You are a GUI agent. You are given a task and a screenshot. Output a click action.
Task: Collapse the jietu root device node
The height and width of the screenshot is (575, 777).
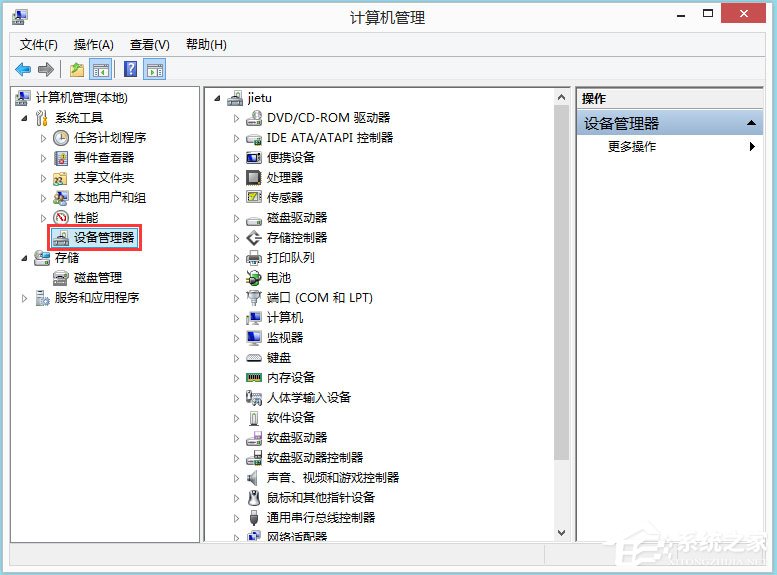click(x=218, y=98)
